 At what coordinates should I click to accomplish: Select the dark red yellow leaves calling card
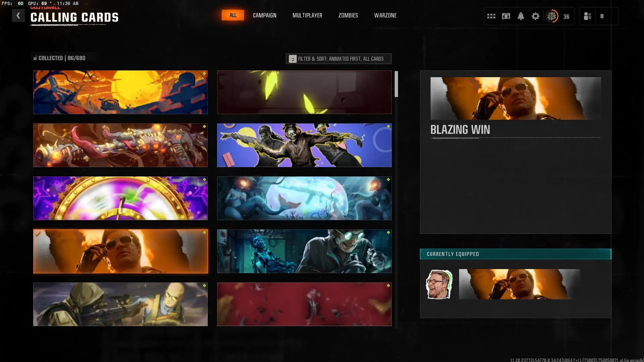(304, 92)
